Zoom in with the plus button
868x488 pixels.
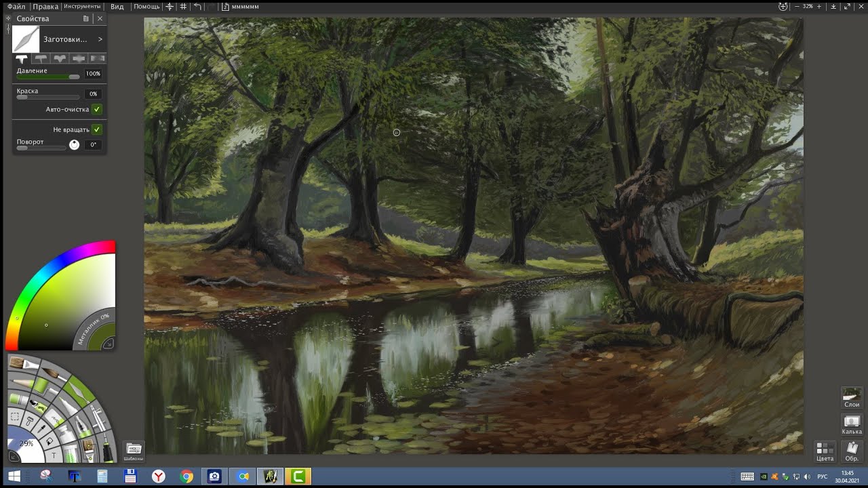click(x=819, y=7)
